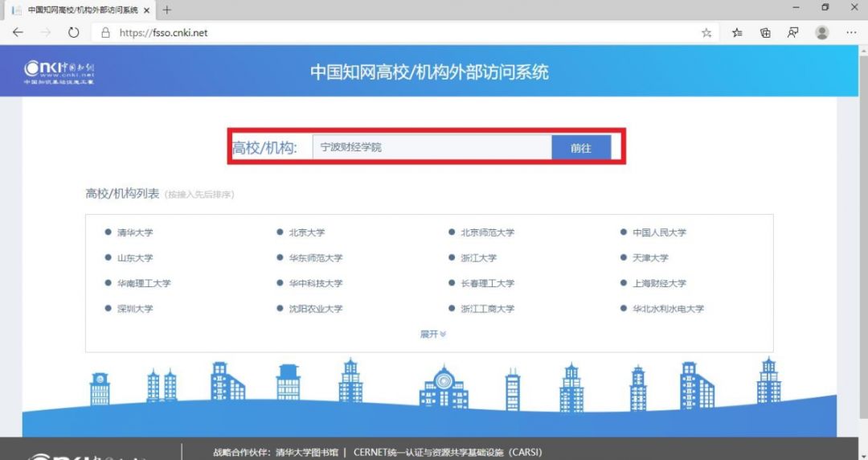Screen dimensions: 868x460
Task: Choose 浙江大学 in institution list
Action: point(479,257)
